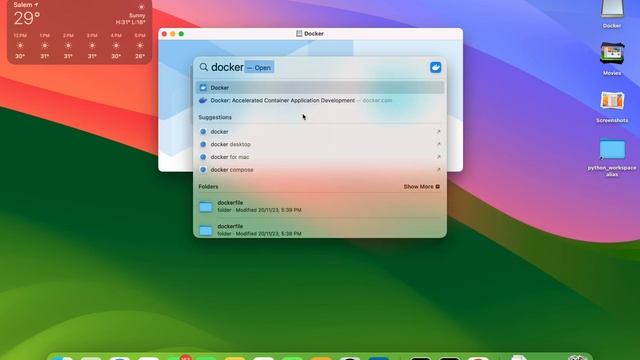640x360 pixels.
Task: Click the folder icon of the 5:39 PM dockerfile
Action: tap(206, 207)
